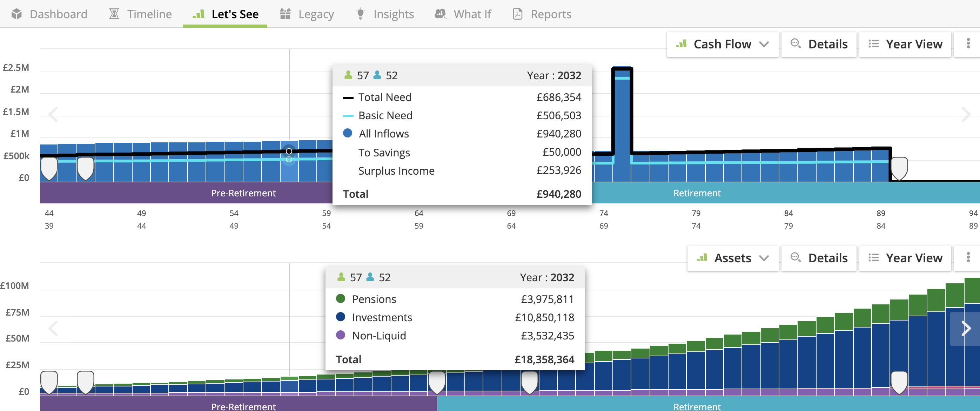
Task: Open Insights via the lightbulb icon
Action: tap(360, 14)
